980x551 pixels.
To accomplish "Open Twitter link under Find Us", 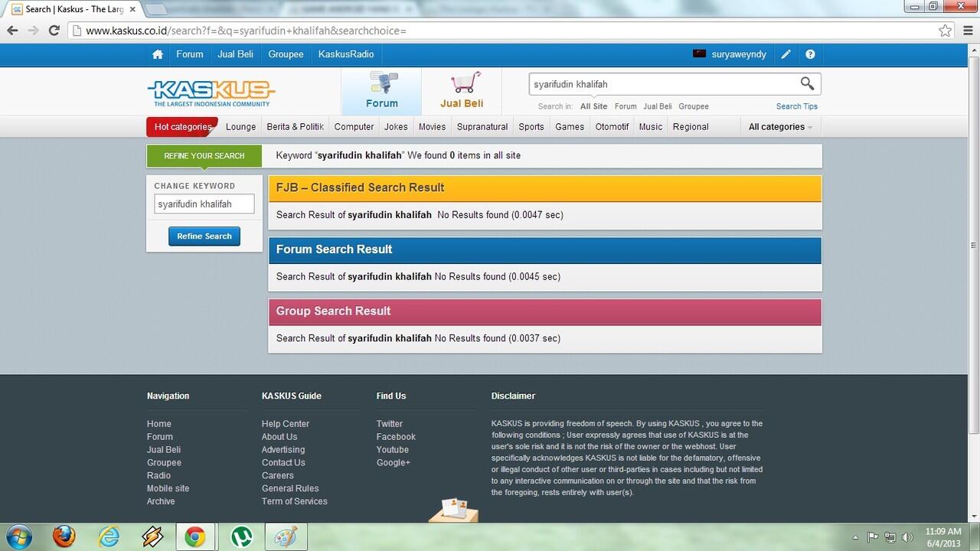I will click(389, 424).
